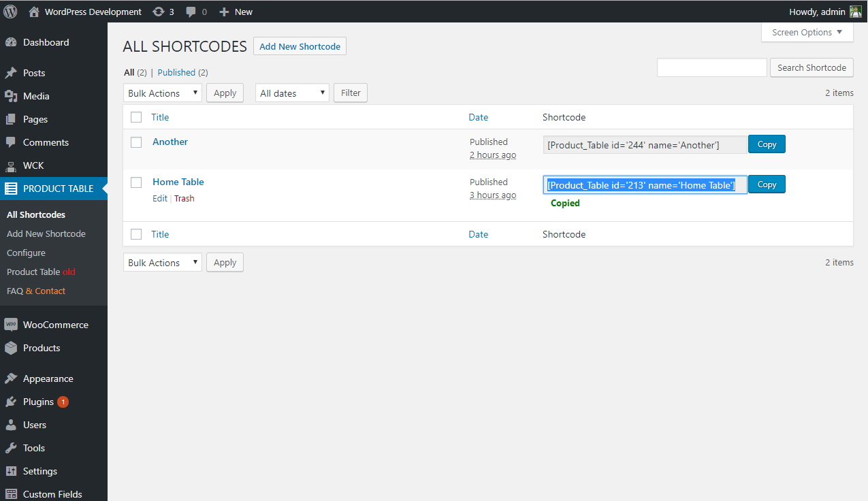Click the updates icon in admin bar
The width and height of the screenshot is (868, 501).
(x=159, y=12)
